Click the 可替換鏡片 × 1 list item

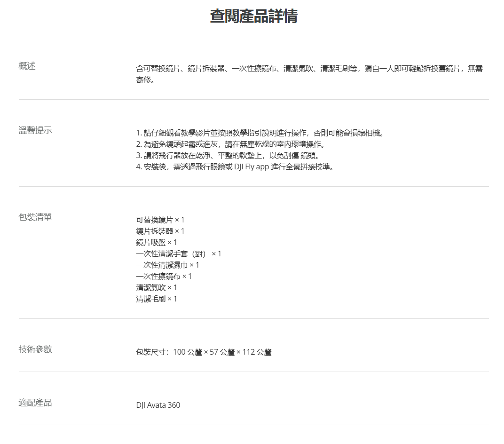(x=160, y=220)
